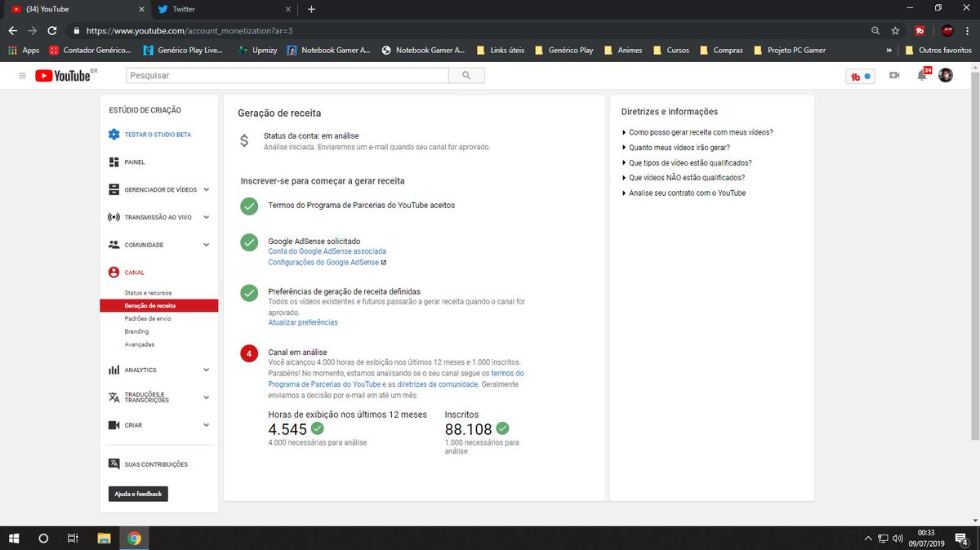Open diretrizes da comunidade link
The height and width of the screenshot is (550, 980).
point(438,384)
